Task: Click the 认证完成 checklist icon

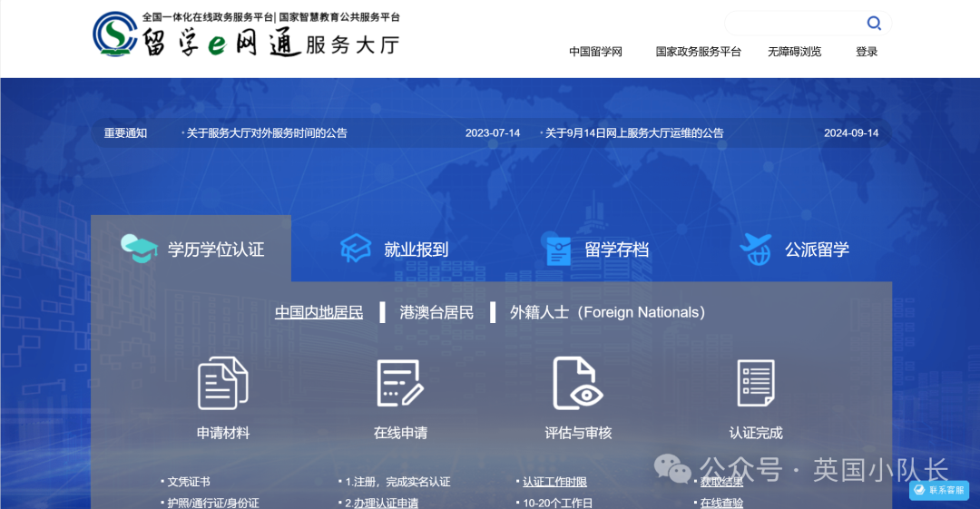Action: 756,383
